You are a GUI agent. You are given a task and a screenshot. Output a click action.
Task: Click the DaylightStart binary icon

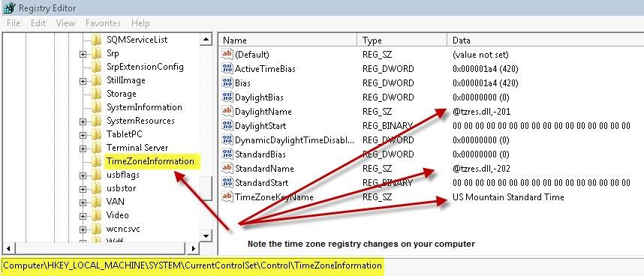[x=227, y=125]
